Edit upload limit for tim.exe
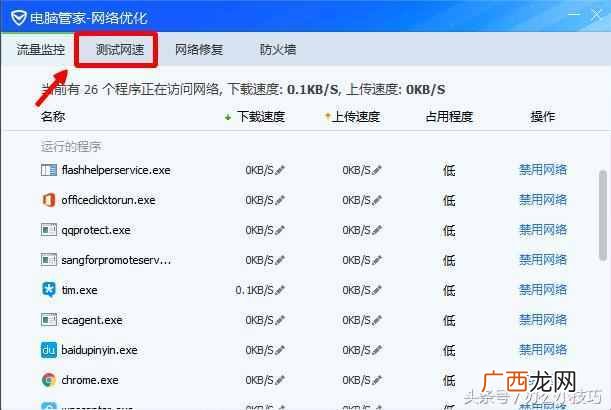Viewport: 611px width, 410px height. (376, 290)
